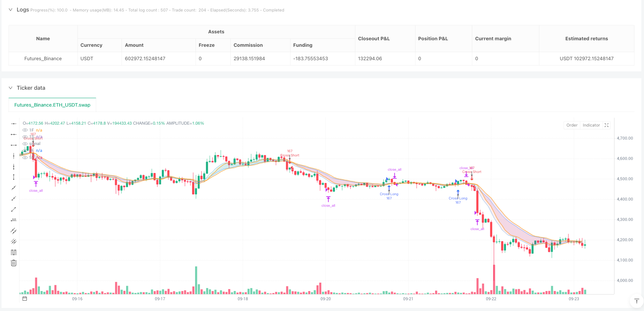Toggle visibility of the 1S indicator

click(x=25, y=137)
